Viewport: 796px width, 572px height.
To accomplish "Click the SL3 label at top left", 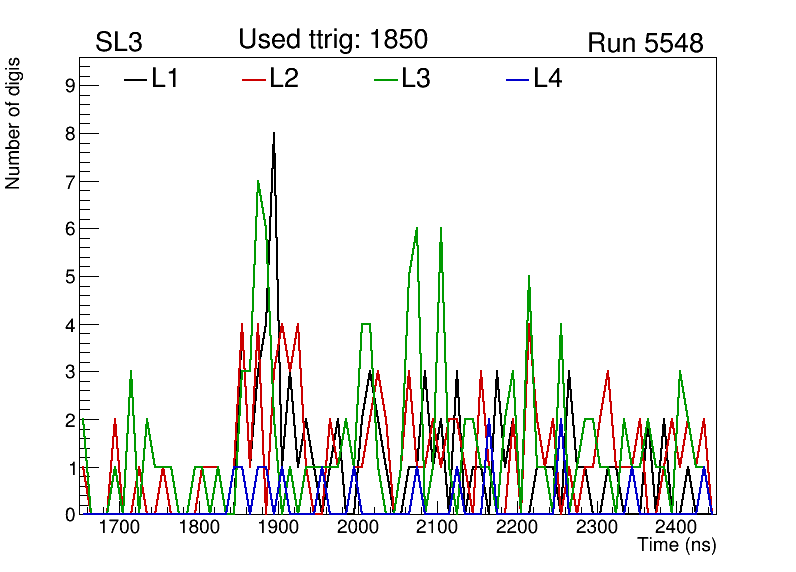I will tap(120, 43).
